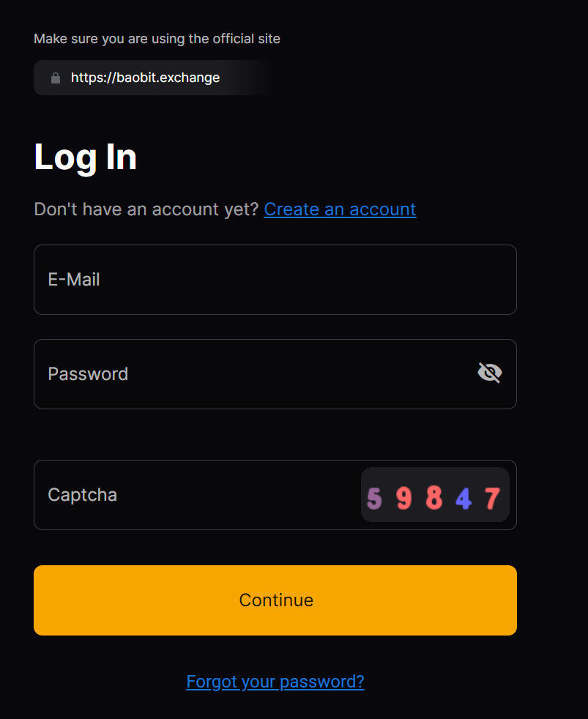Click the E-Mail placeholder text

[73, 279]
